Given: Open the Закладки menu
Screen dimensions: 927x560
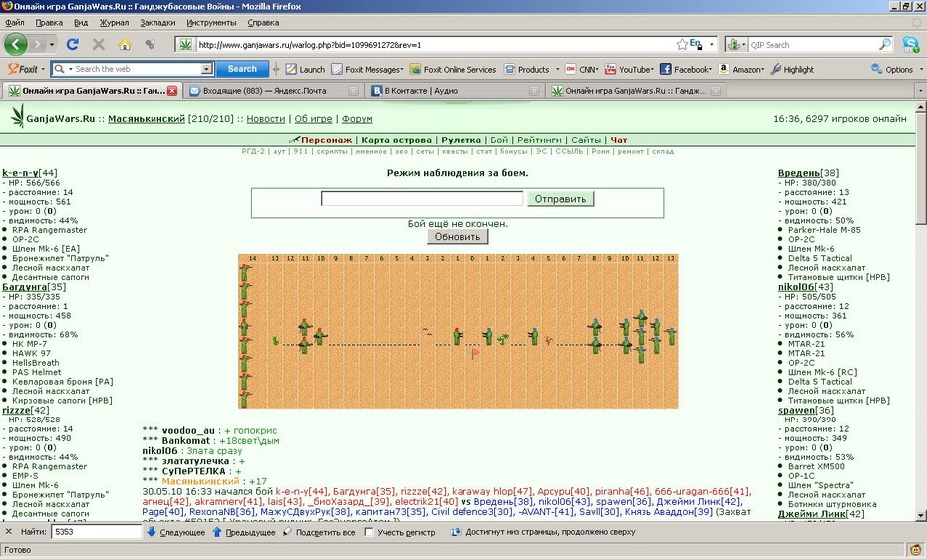Looking at the screenshot, I should [x=157, y=23].
